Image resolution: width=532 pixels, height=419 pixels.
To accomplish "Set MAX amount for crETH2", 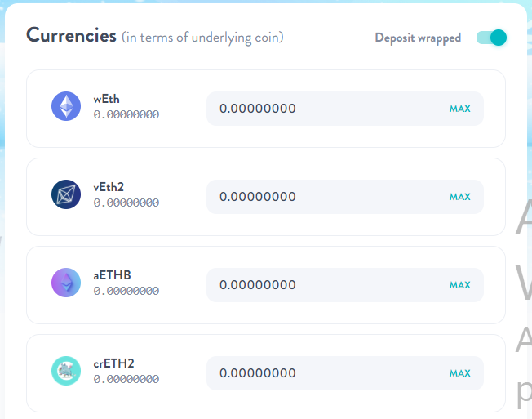I will (x=459, y=373).
